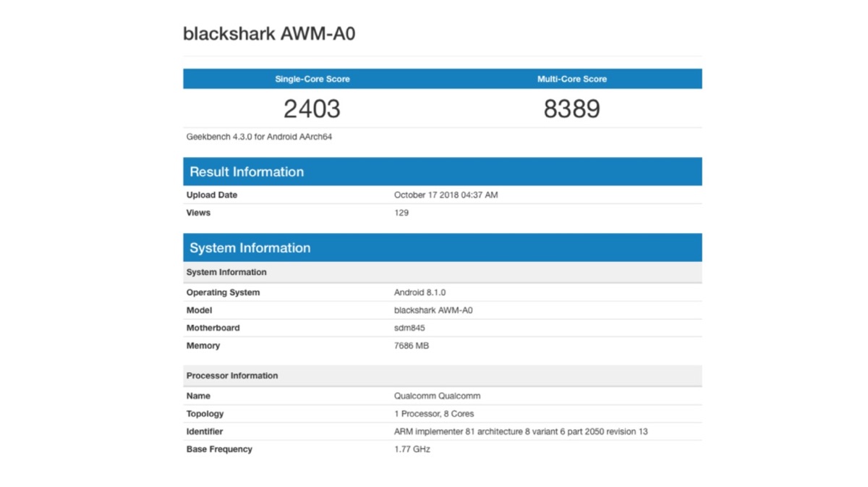Click the Single-Core Score header
868x487 pixels.
click(312, 79)
